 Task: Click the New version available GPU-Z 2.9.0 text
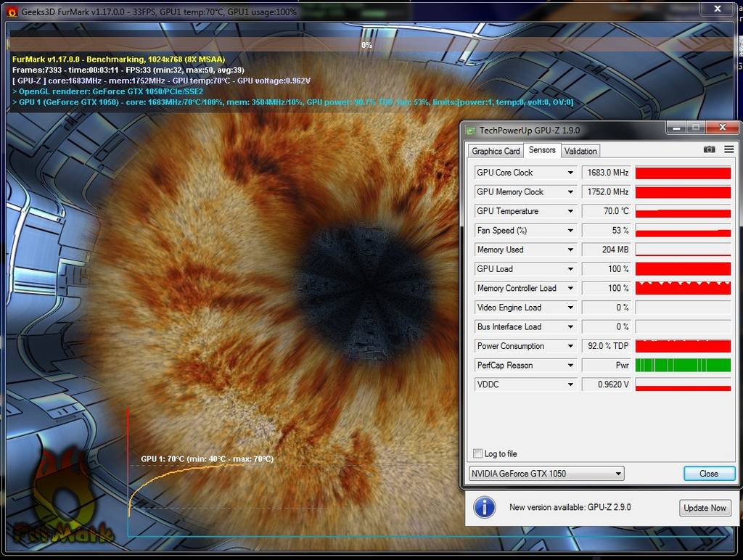[570, 508]
